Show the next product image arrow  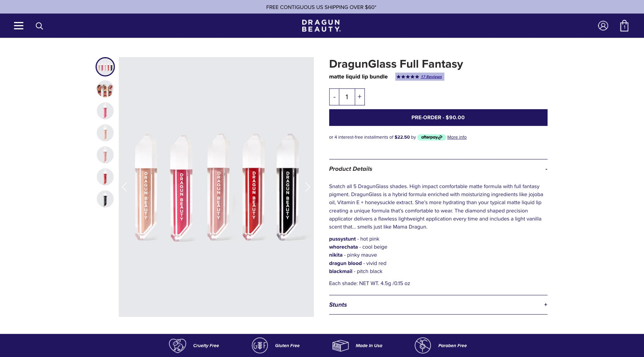307,187
